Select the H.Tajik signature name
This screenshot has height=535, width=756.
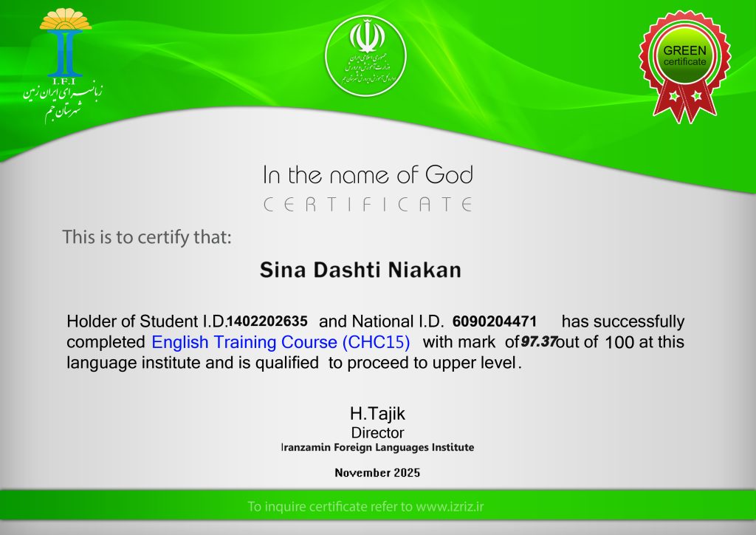377,415
